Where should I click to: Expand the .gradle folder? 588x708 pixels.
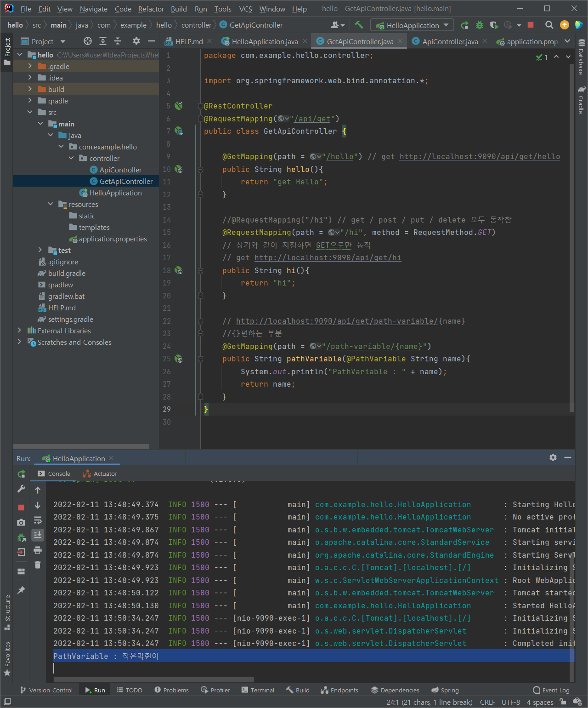click(x=30, y=66)
